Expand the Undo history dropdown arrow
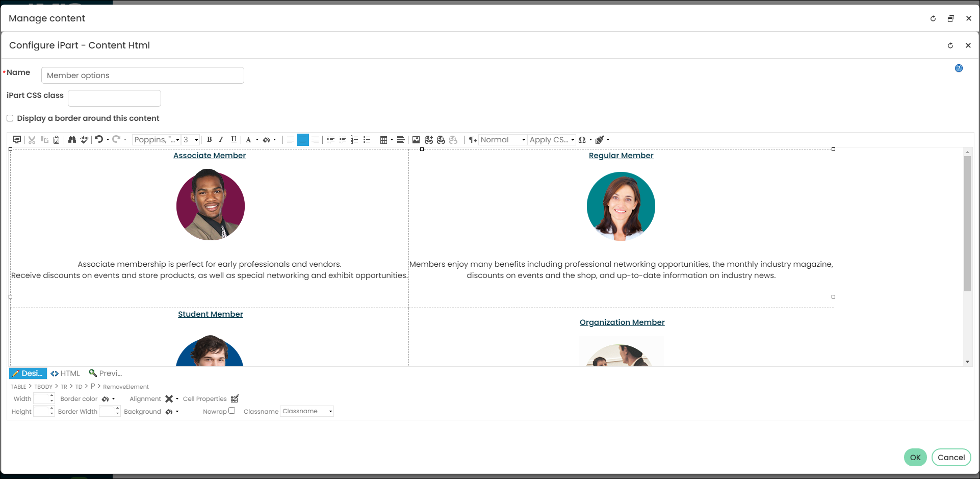Image resolution: width=980 pixels, height=479 pixels. [108, 140]
